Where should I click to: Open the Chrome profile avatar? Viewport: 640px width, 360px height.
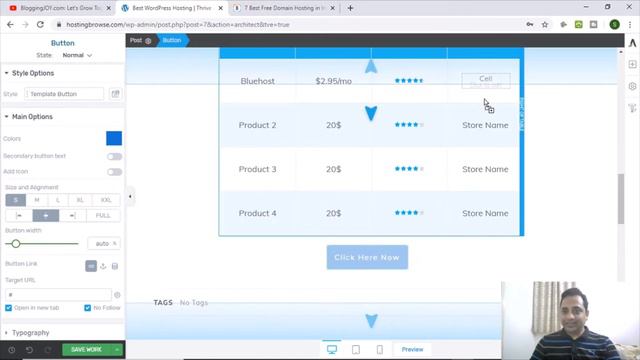coord(614,24)
